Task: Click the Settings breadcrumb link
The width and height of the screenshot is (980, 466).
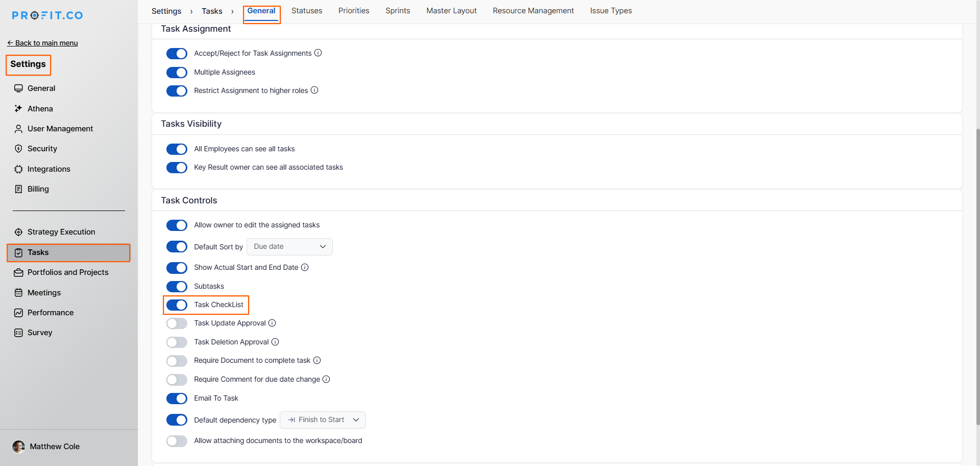Action: [166, 11]
